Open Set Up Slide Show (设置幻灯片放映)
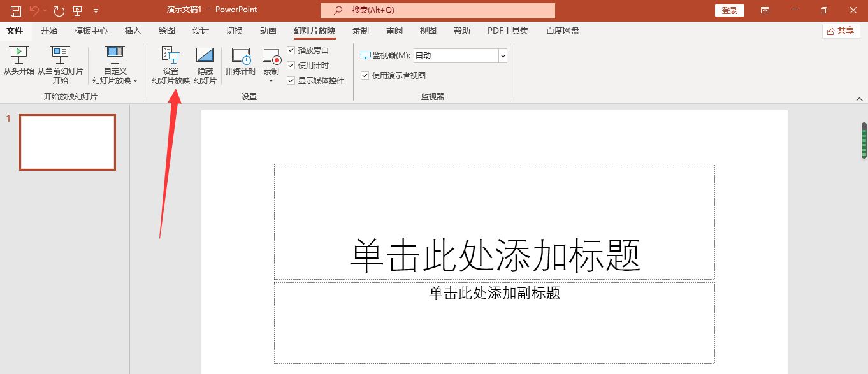 [x=170, y=55]
